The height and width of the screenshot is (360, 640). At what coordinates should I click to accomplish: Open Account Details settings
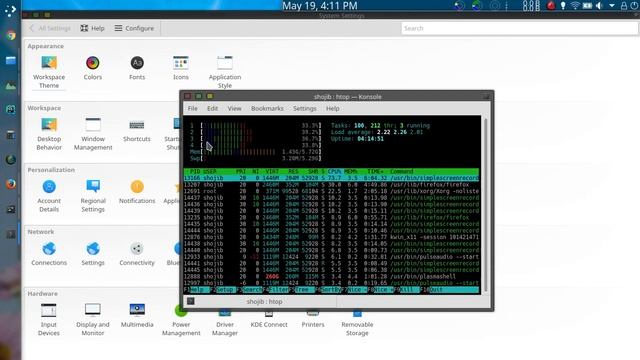[x=49, y=196]
